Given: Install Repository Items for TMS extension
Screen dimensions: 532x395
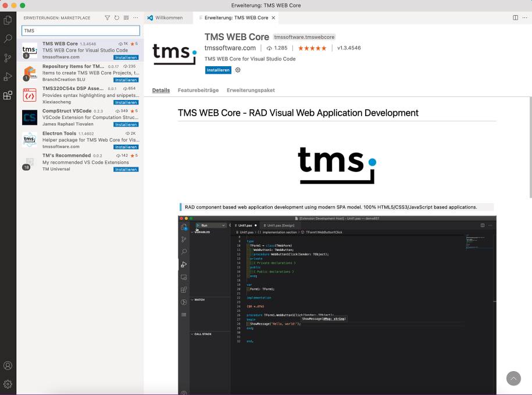Looking at the screenshot, I should coord(126,80).
